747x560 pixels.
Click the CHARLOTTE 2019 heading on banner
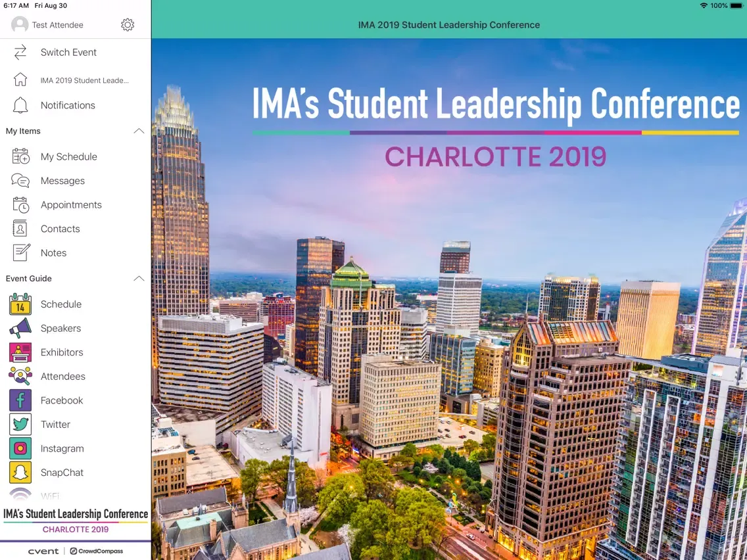(x=495, y=156)
